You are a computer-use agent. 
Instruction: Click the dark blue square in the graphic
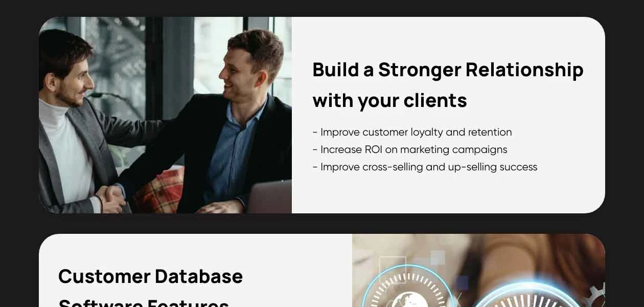[x=462, y=283]
